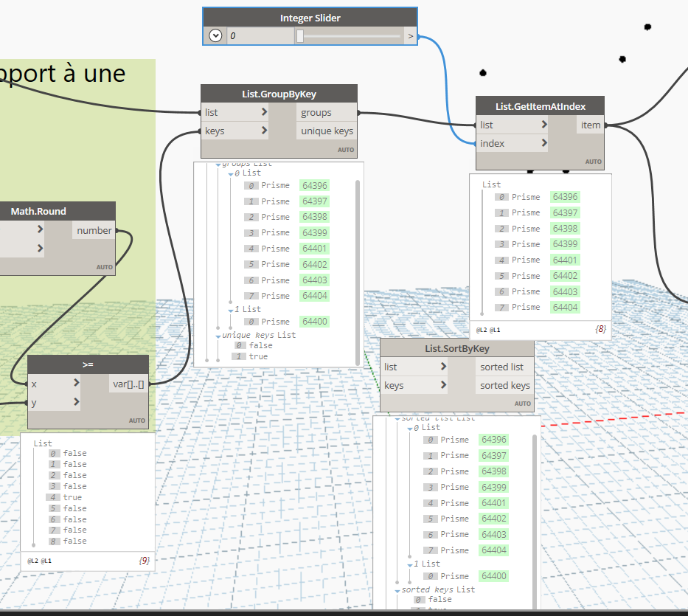
Task: Expand the Integer Slider settings chevron
Action: tap(215, 35)
